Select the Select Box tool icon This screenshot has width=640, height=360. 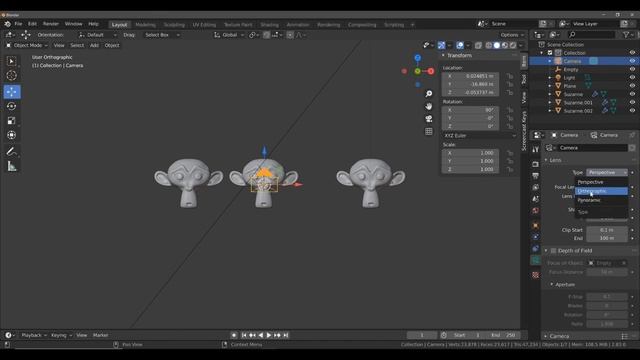click(x=11, y=61)
